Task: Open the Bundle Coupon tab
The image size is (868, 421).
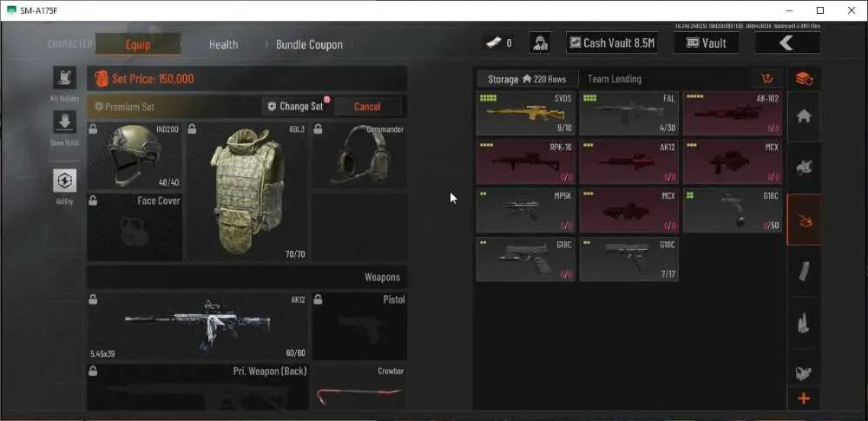Action: (x=309, y=44)
